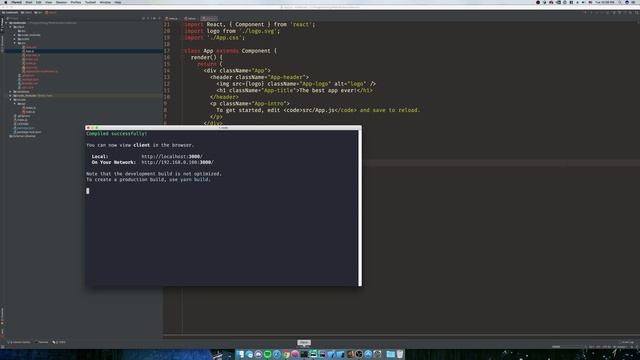Open http://localhost:3000/ link in terminal
The height and width of the screenshot is (360, 640).
click(x=172, y=156)
